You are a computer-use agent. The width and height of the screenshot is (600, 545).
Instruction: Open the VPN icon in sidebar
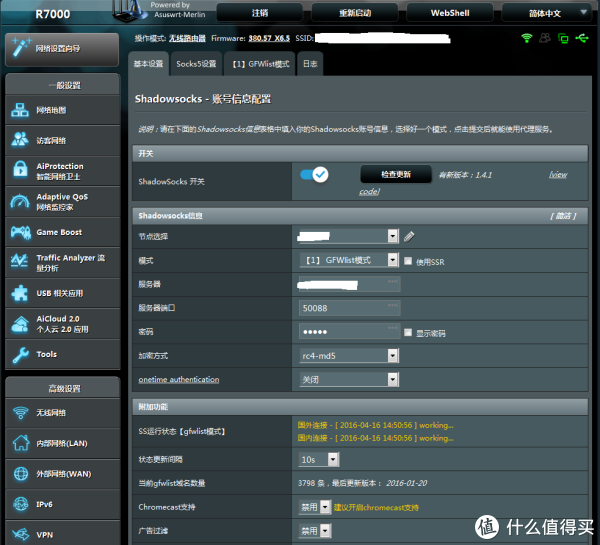point(21,534)
